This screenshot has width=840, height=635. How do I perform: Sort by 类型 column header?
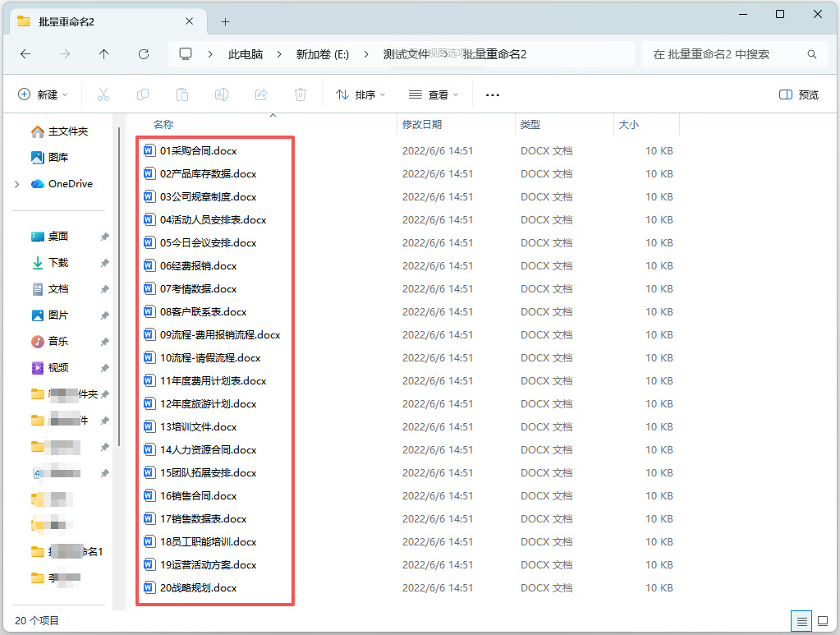[530, 124]
